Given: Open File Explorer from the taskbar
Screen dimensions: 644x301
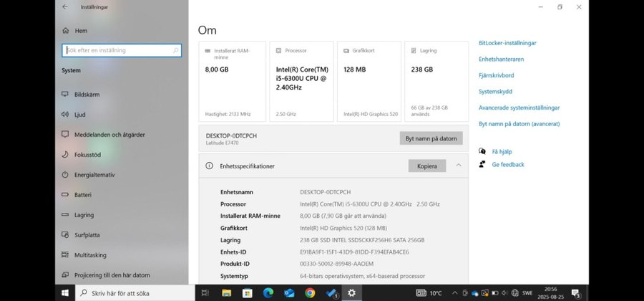Looking at the screenshot, I should (x=226, y=293).
